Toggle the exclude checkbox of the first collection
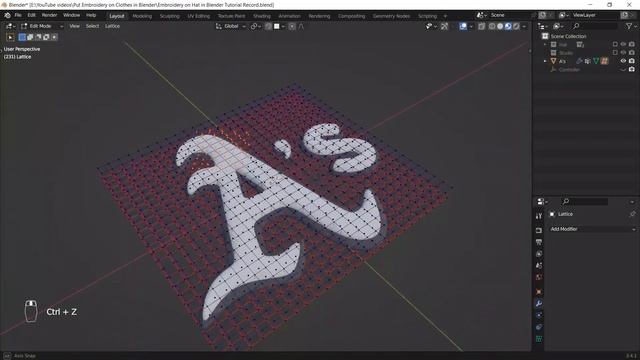 (x=615, y=44)
